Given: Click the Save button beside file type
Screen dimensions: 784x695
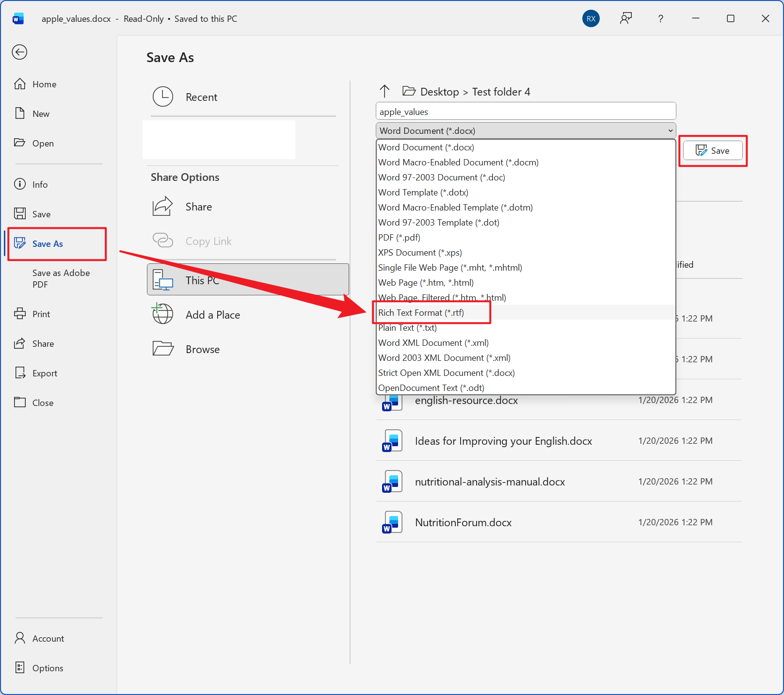Looking at the screenshot, I should click(x=712, y=151).
